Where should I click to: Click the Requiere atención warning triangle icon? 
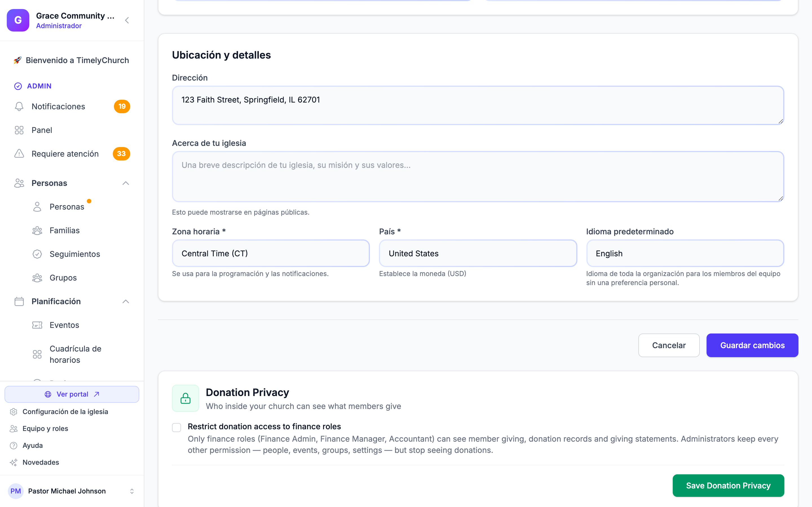[19, 154]
